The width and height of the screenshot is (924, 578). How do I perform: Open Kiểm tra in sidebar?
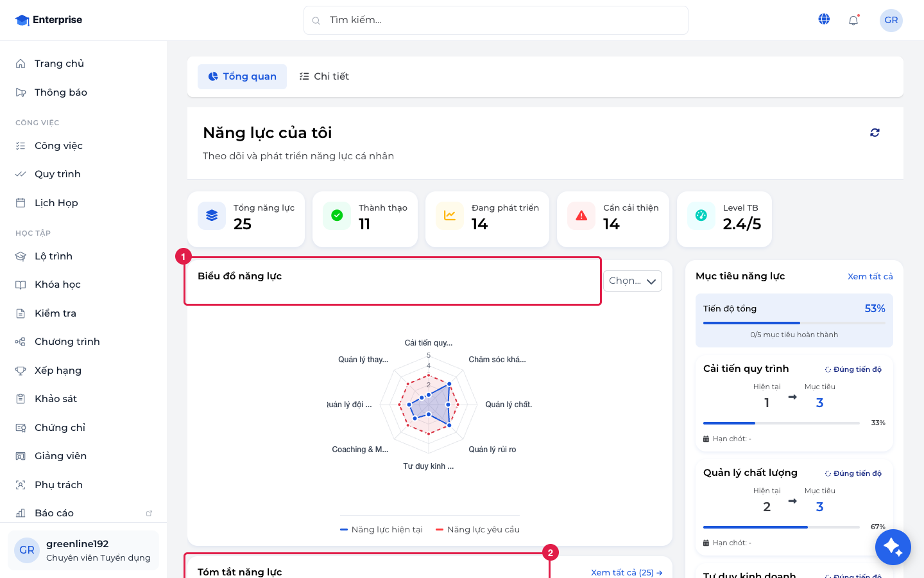coord(83,313)
